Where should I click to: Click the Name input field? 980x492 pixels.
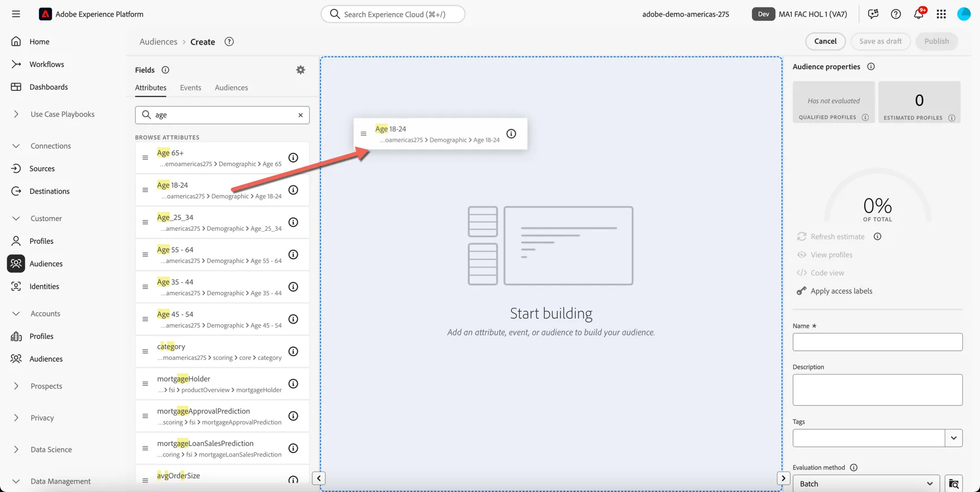(x=877, y=342)
